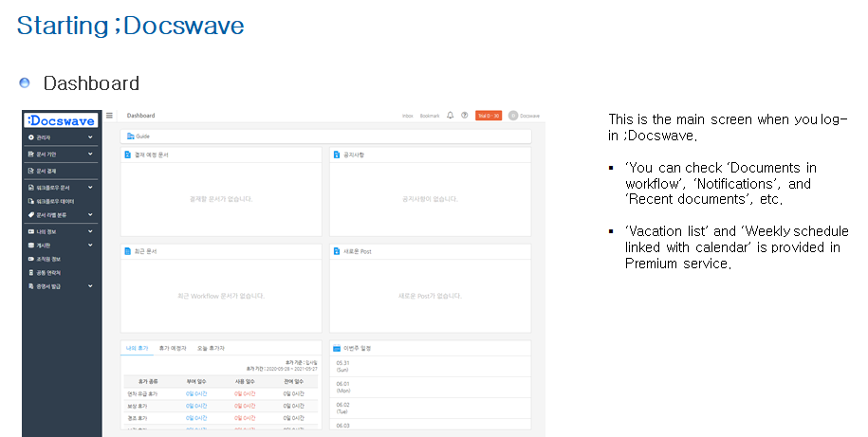The width and height of the screenshot is (868, 437).
Task: Open the 워크플로우 데이터 sidebar menu
Action: click(61, 201)
